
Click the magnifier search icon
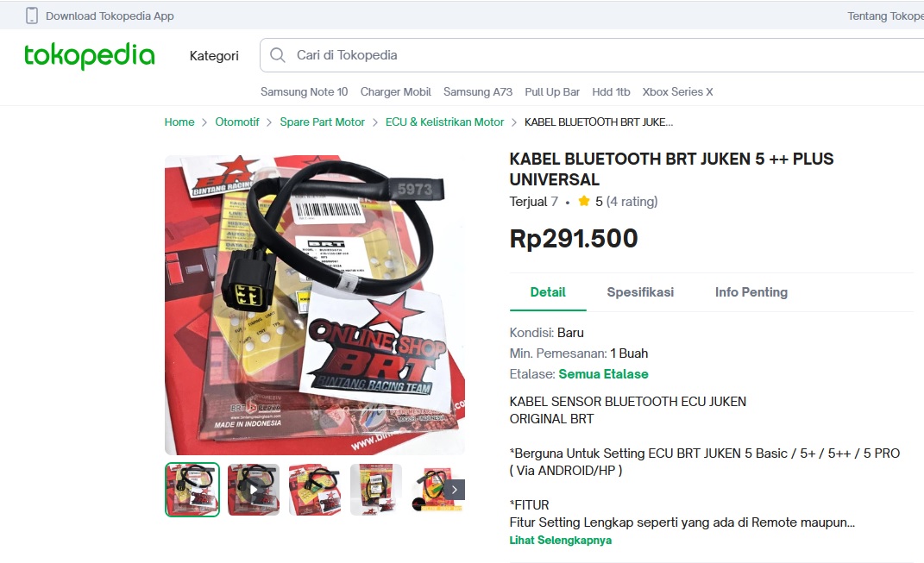(x=278, y=55)
